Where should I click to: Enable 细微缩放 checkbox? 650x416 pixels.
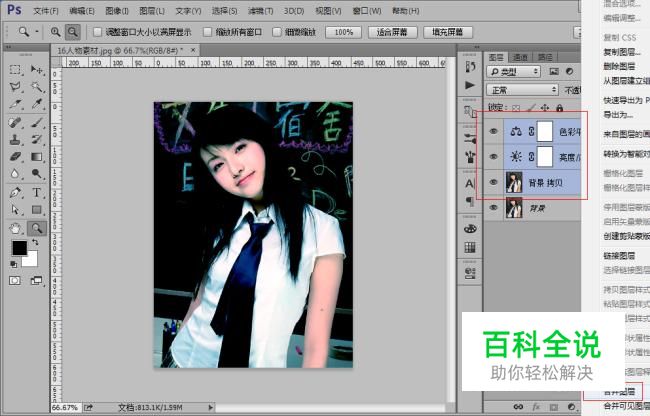pyautogui.click(x=277, y=32)
